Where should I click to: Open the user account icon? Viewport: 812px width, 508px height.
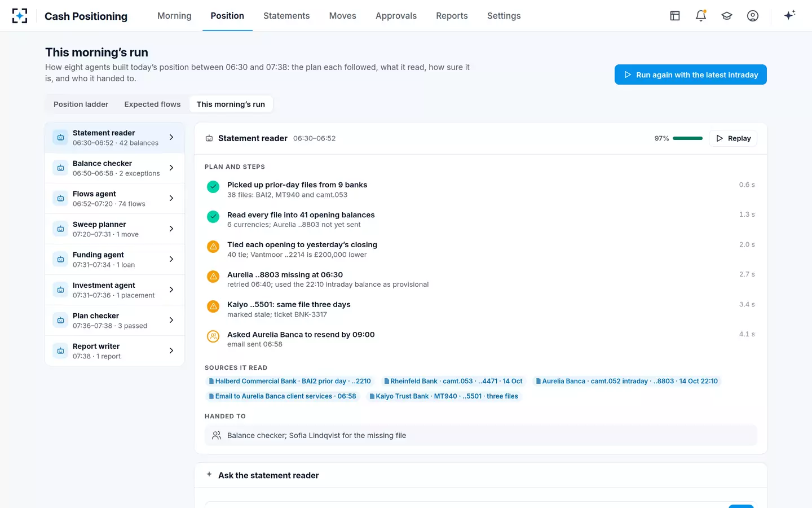click(753, 16)
